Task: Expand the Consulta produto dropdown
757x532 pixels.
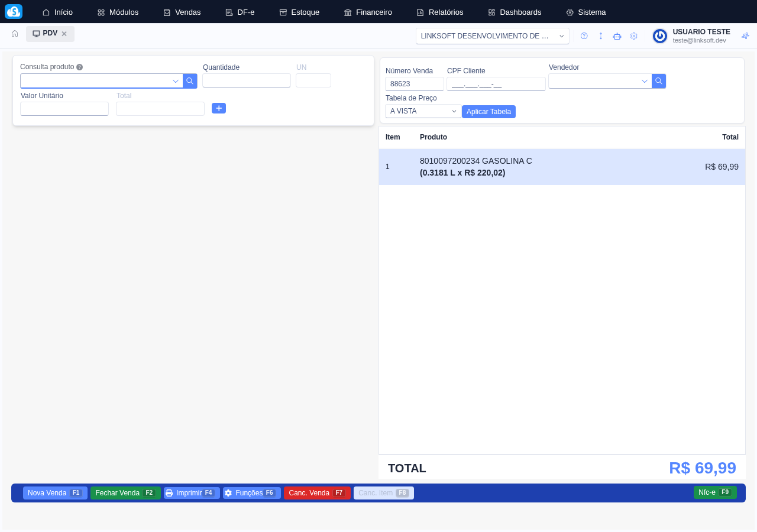Action: pyautogui.click(x=176, y=81)
